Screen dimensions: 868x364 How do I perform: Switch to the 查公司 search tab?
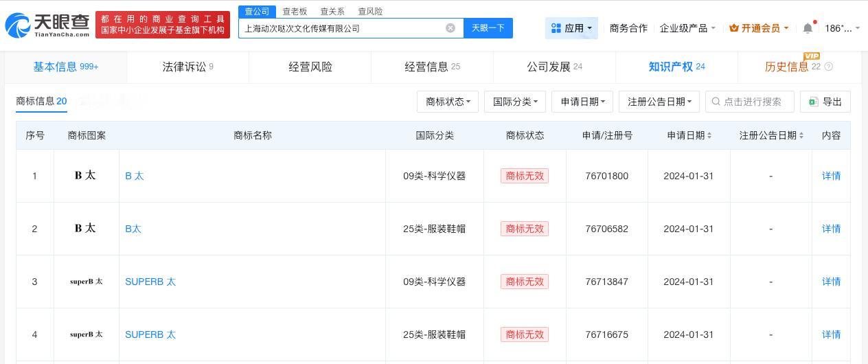(257, 12)
